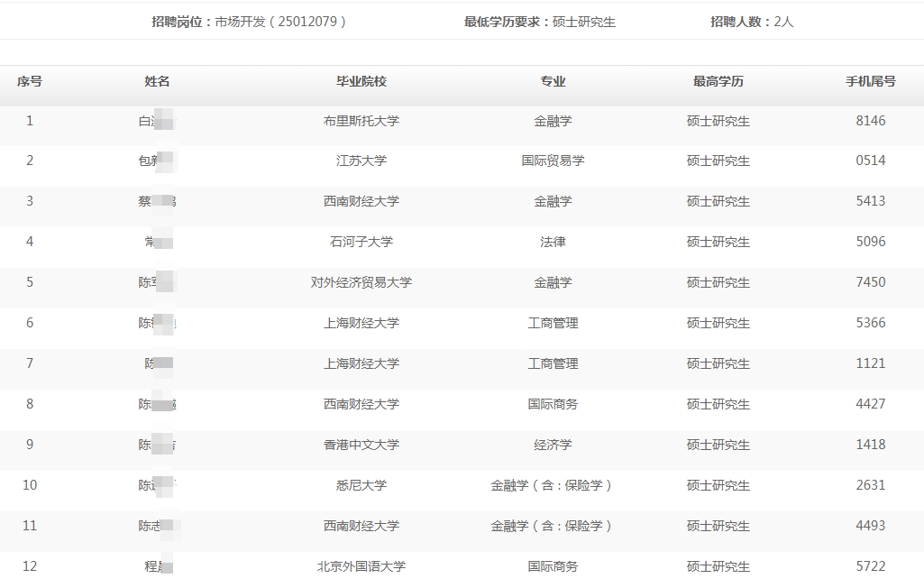Click the 石河子大学 school entry
This screenshot has height=588, width=924.
tap(361, 242)
